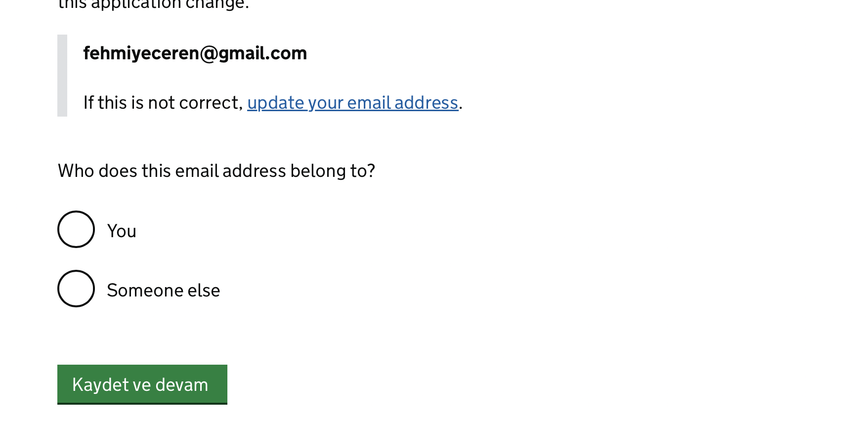Click the "gmail.com" part of the email
Image resolution: width=868 pixels, height=421 pixels.
click(x=263, y=53)
